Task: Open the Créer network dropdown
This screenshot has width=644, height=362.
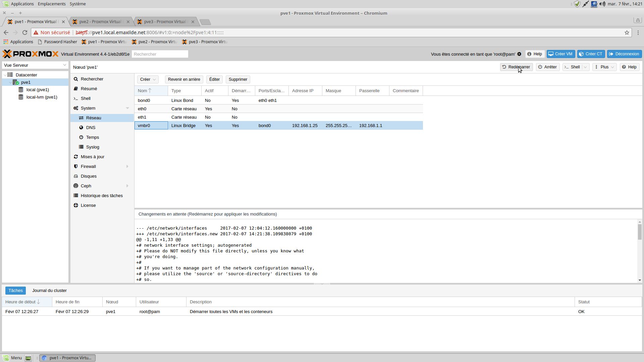Action: [x=148, y=79]
